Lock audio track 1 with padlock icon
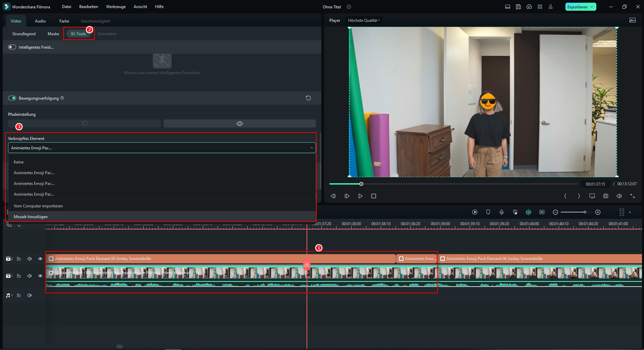 [19, 295]
